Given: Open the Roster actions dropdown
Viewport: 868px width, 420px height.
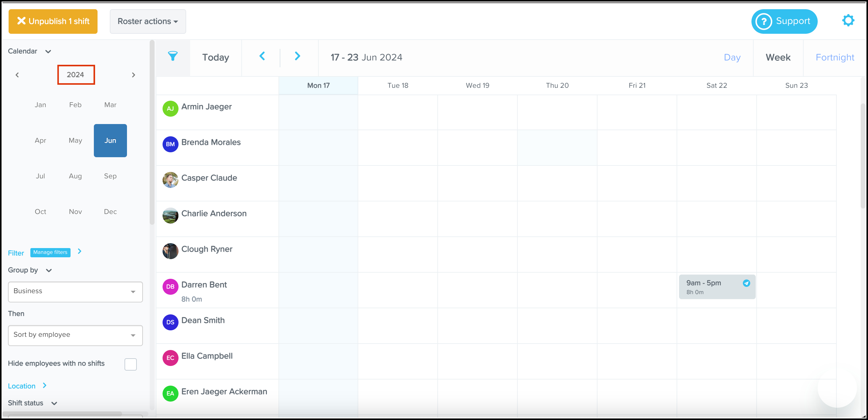Looking at the screenshot, I should coord(148,21).
